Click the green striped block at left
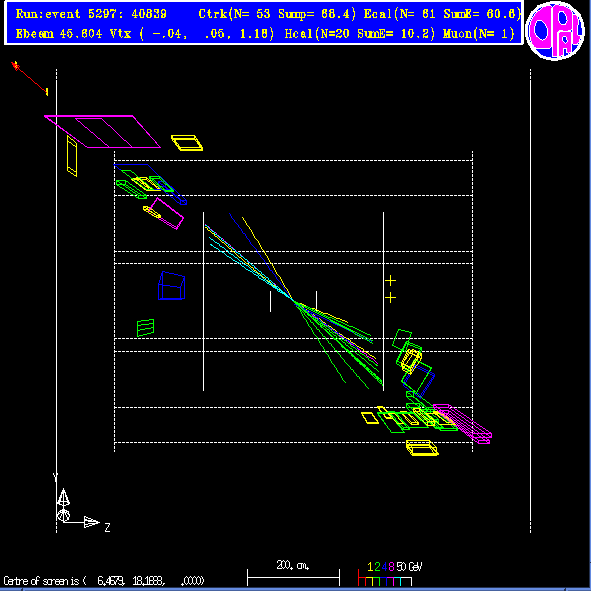 pyautogui.click(x=145, y=328)
